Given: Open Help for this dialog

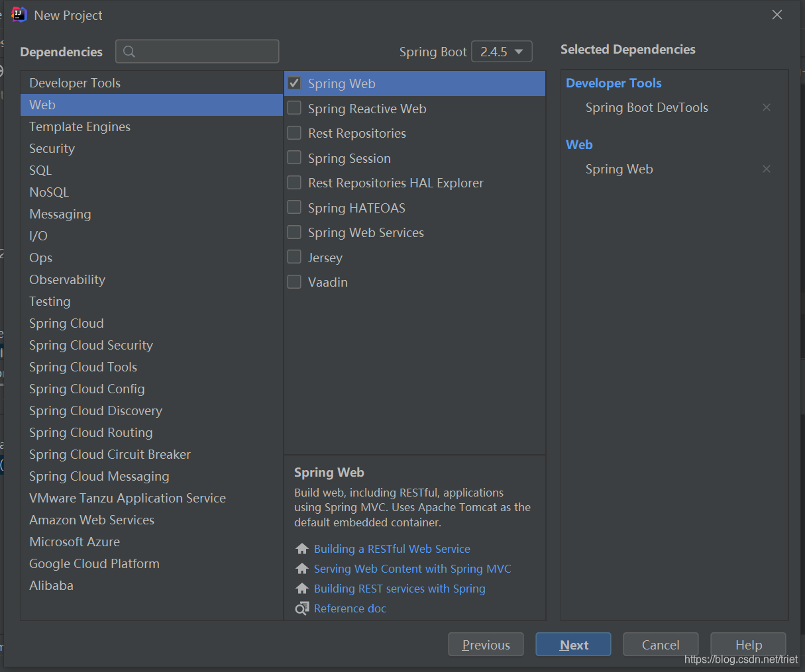Looking at the screenshot, I should pyautogui.click(x=748, y=644).
